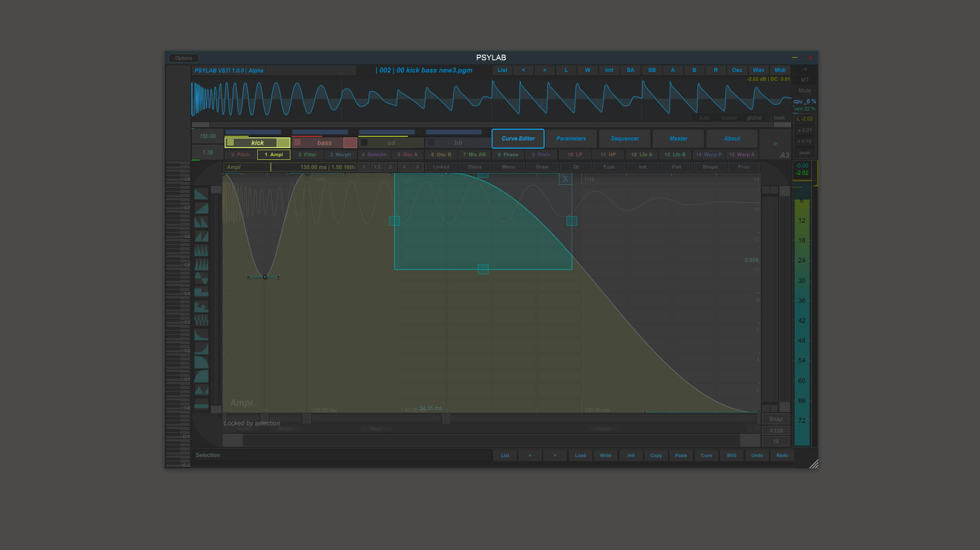This screenshot has height=550, width=980.
Task: Toggle the MT button
Action: (x=805, y=80)
